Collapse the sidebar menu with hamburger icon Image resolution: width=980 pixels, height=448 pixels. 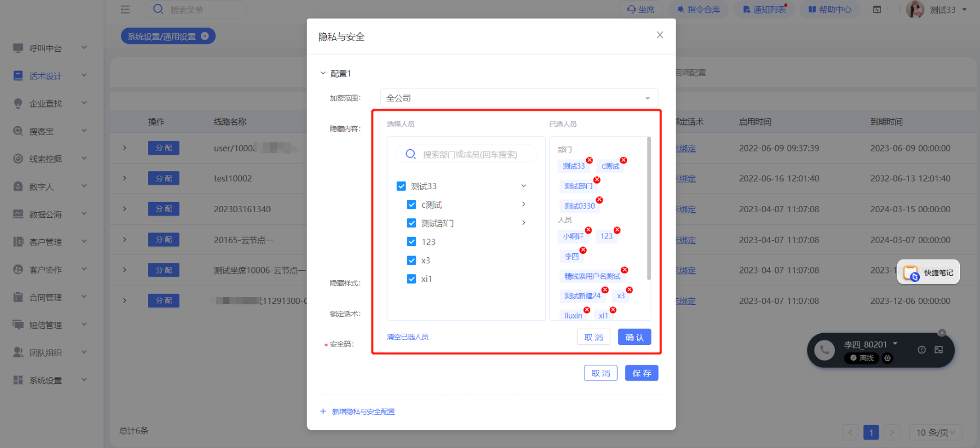pyautogui.click(x=125, y=10)
